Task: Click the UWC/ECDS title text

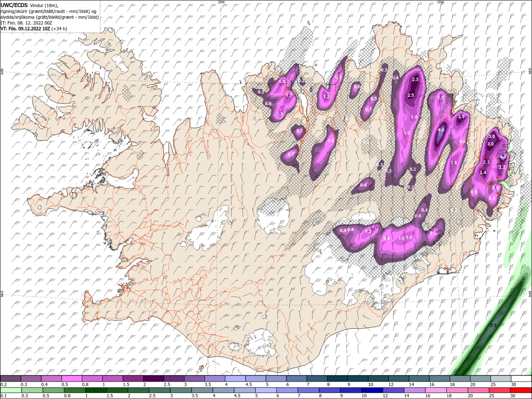Action: (14, 5)
